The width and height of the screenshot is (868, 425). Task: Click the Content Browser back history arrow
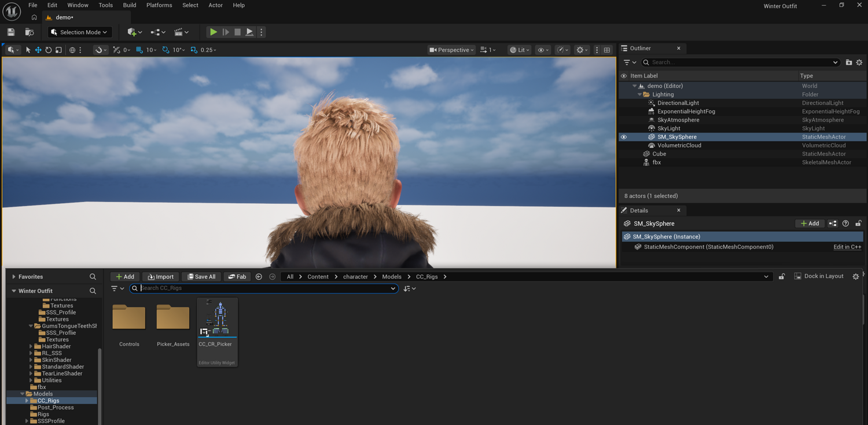pyautogui.click(x=259, y=277)
